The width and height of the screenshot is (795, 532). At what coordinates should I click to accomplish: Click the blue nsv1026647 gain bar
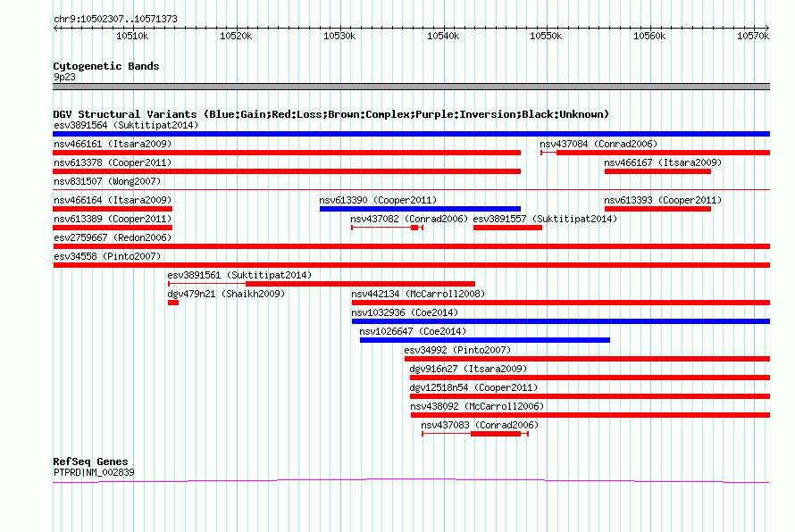click(485, 340)
